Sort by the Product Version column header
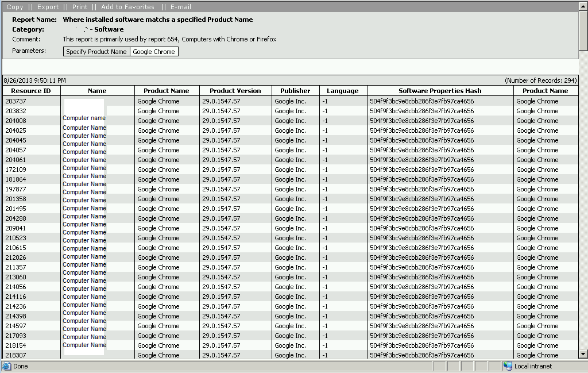 235,91
